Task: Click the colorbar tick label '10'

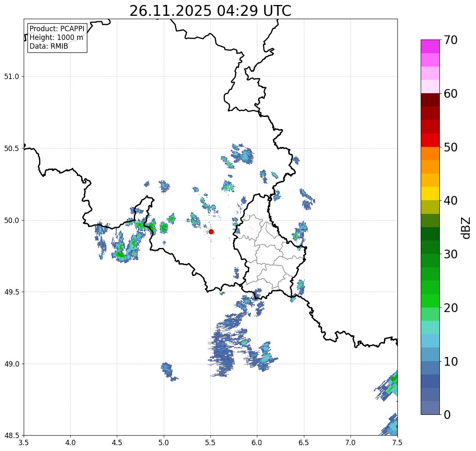Action: (451, 361)
